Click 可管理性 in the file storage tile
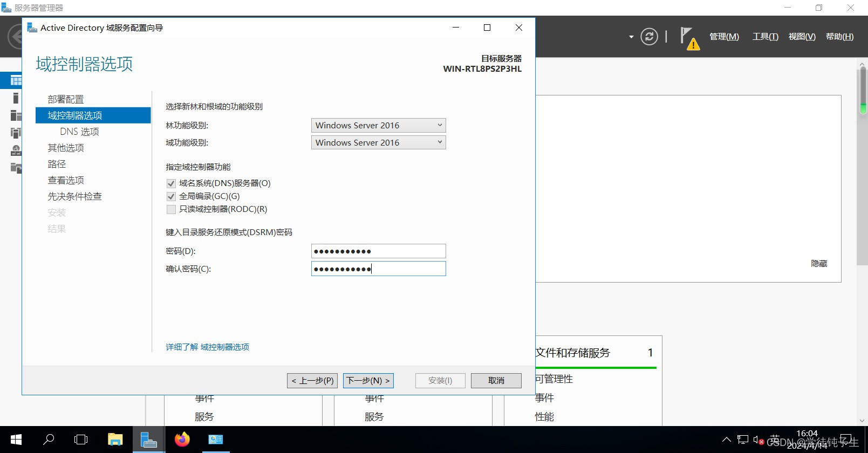The image size is (868, 453). click(x=553, y=379)
